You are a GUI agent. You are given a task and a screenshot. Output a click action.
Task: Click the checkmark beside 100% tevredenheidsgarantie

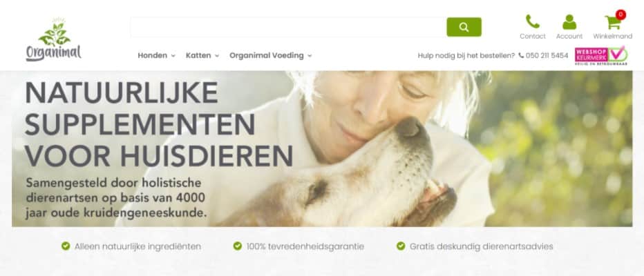tap(238, 246)
